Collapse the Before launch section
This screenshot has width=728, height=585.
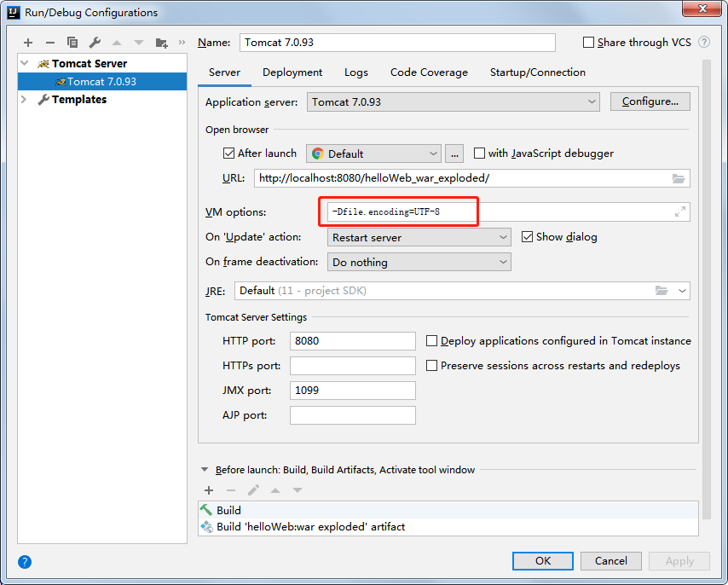click(x=205, y=469)
